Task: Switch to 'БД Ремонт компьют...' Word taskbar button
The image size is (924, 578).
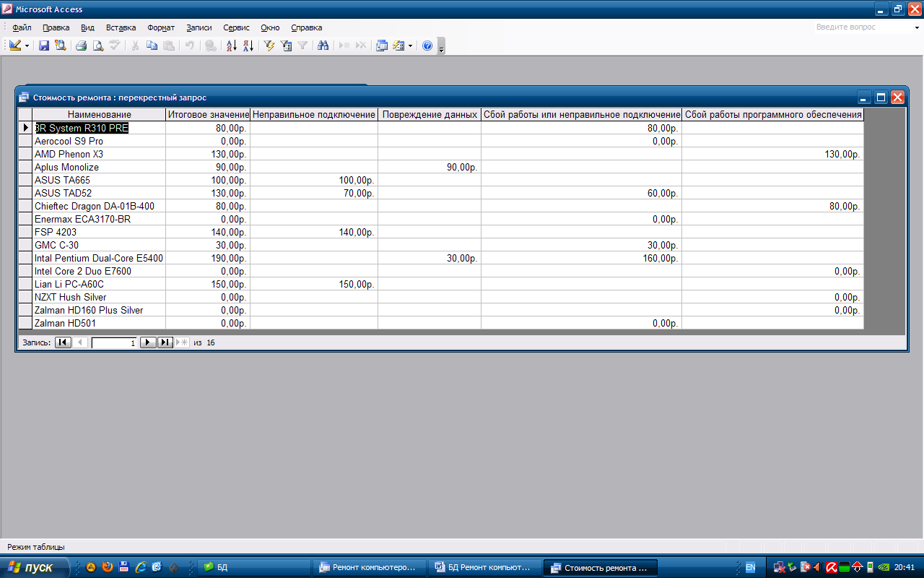Action: coord(487,567)
